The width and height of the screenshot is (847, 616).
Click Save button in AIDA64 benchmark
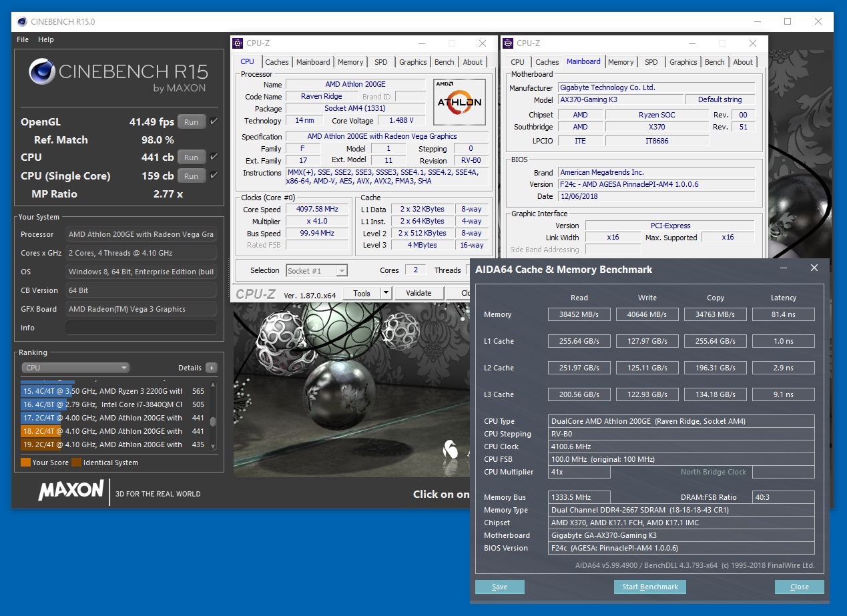(500, 587)
